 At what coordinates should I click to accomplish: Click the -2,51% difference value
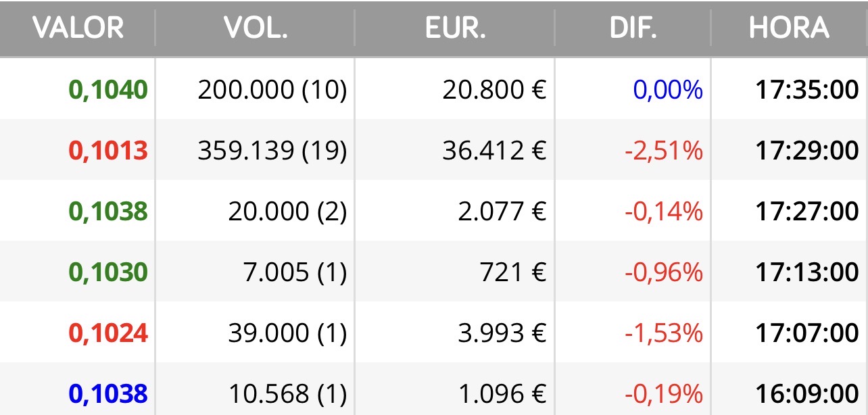(x=663, y=151)
